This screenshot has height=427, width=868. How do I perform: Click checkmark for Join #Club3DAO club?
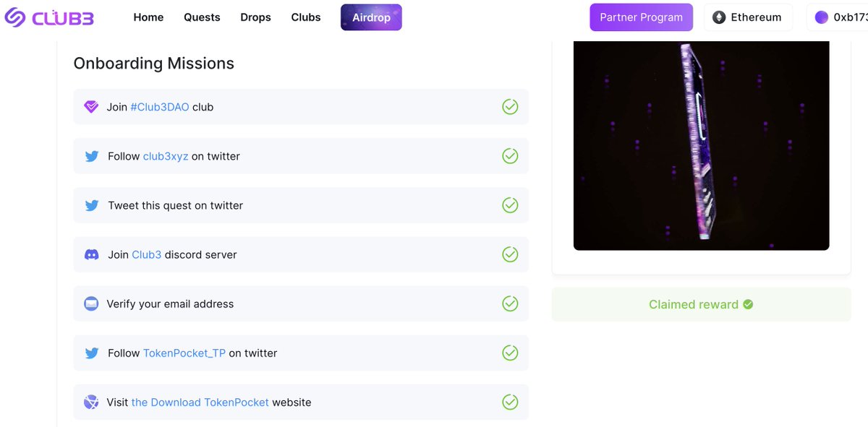(x=510, y=107)
